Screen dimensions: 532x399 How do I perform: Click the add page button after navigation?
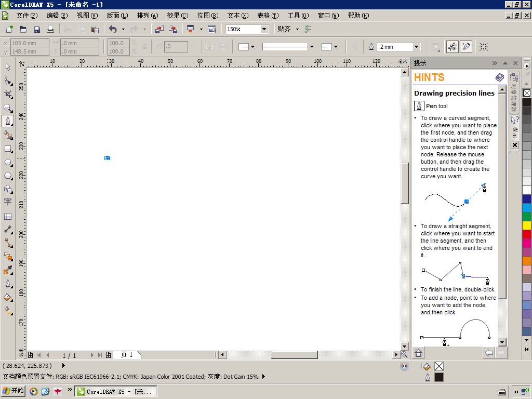coord(108,355)
